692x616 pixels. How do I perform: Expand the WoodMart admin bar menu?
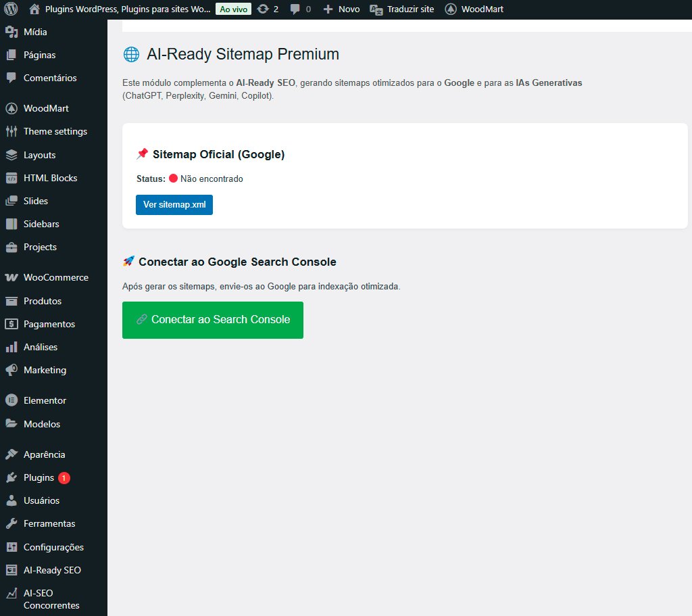point(474,9)
